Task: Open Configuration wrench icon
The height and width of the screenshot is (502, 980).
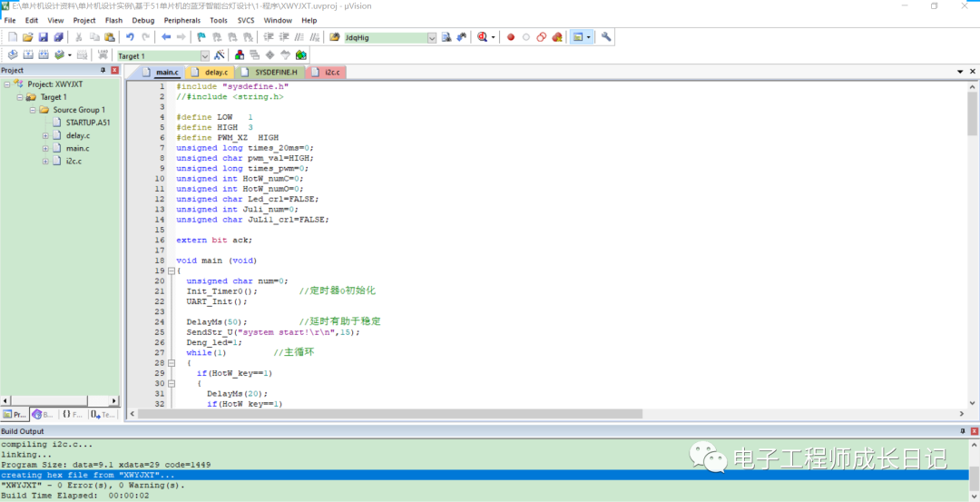Action: coord(606,37)
